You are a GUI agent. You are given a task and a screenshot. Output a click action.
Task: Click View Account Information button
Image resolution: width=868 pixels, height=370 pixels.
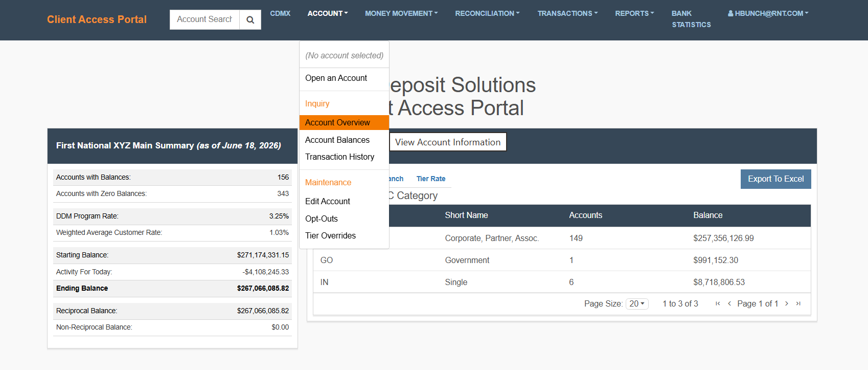pos(448,142)
